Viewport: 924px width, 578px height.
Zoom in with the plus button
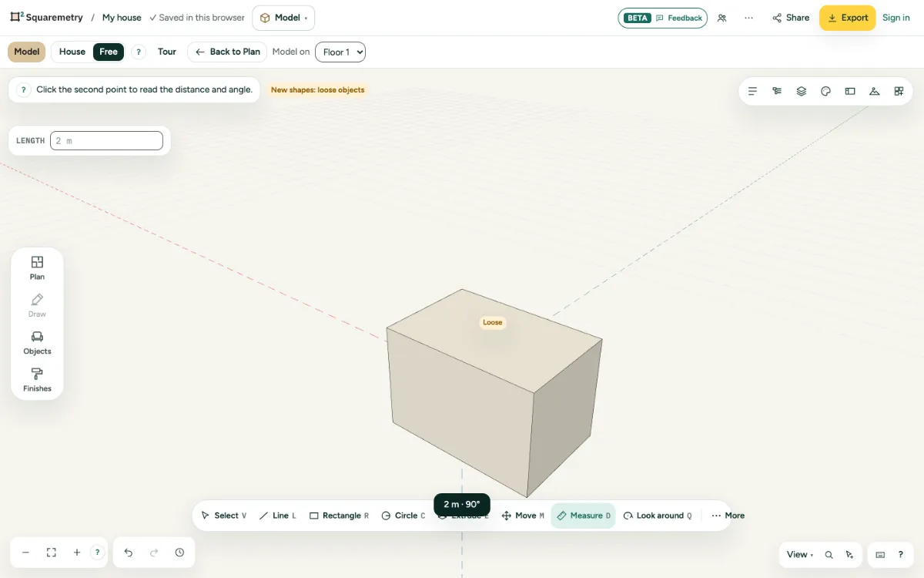click(x=77, y=553)
